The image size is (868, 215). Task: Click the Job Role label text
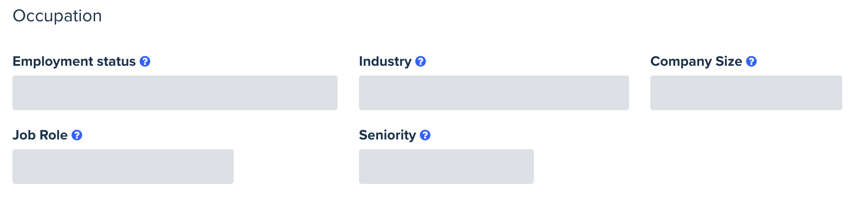point(40,135)
